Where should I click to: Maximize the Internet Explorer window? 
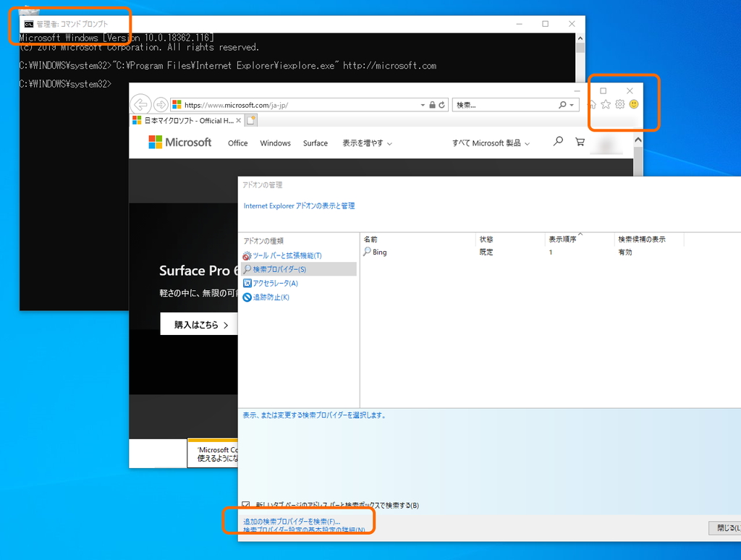[x=603, y=90]
